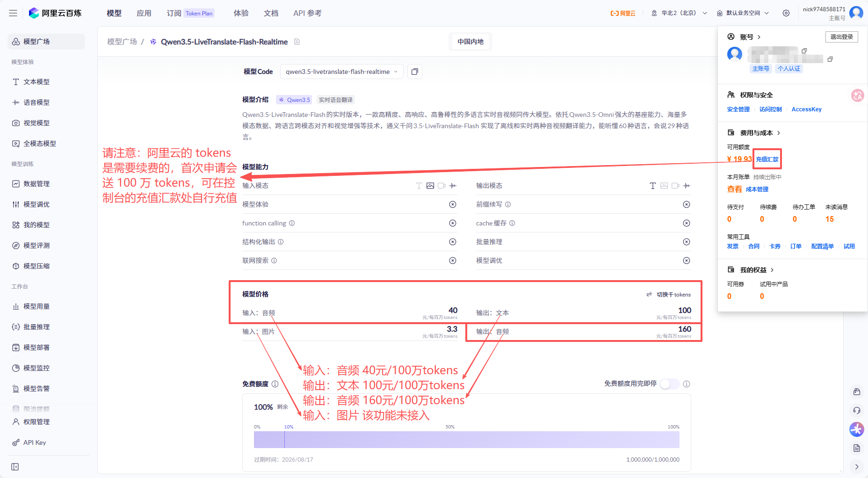Open the 安全管理 link
The image size is (868, 478).
[738, 109]
